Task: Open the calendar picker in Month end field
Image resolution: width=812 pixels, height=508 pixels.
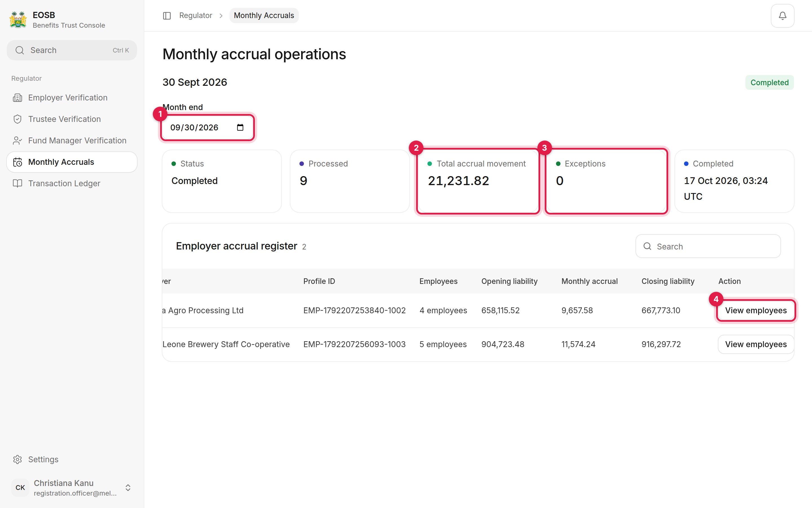Action: pyautogui.click(x=240, y=128)
